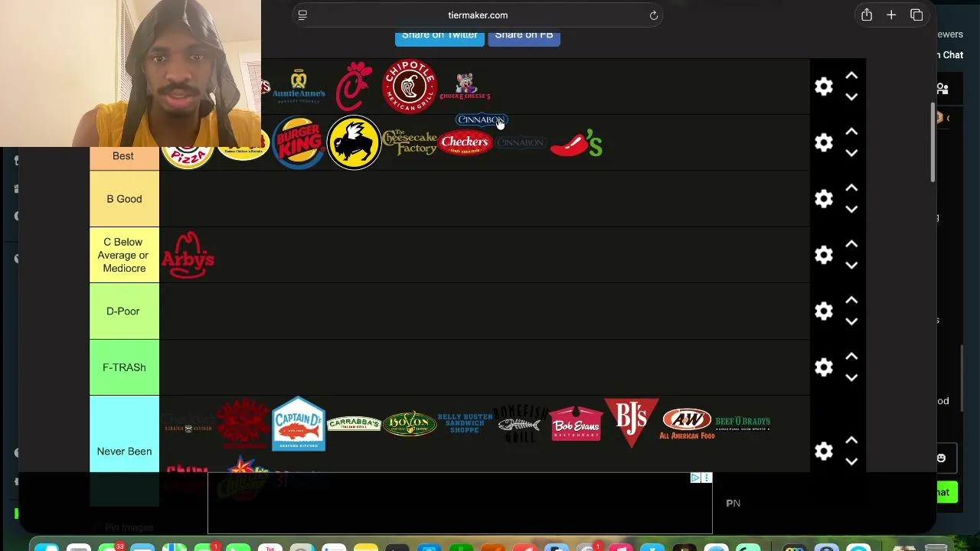Open settings gear for the D-Poor tier
980x551 pixels.
[824, 311]
